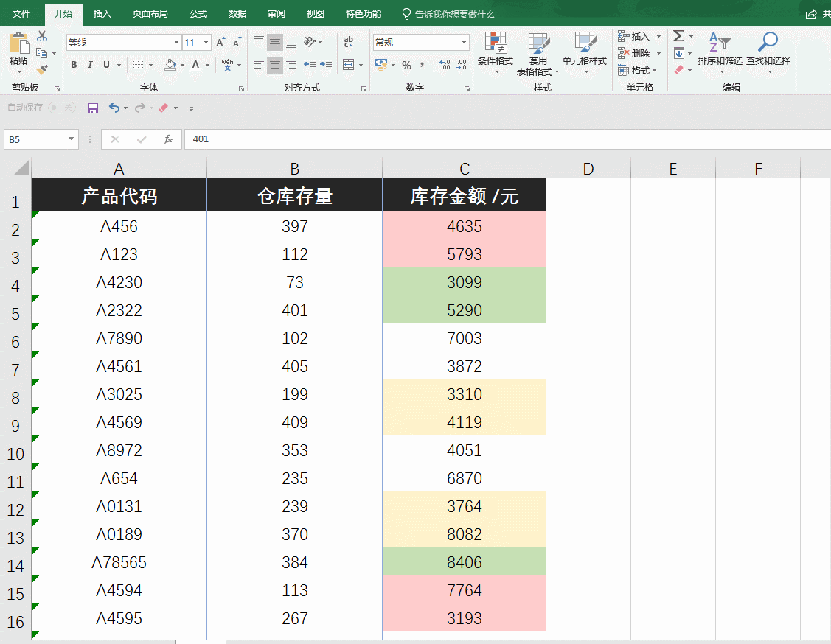Click the 排序和筛选 button

click(720, 50)
